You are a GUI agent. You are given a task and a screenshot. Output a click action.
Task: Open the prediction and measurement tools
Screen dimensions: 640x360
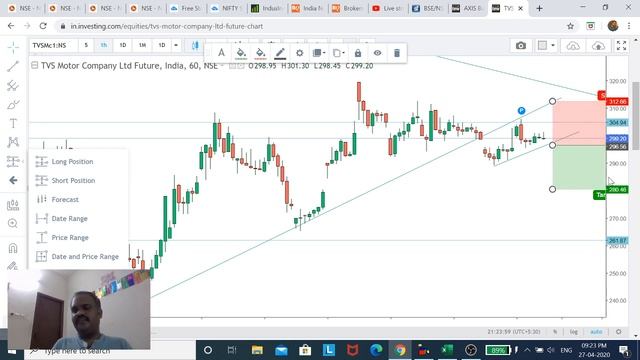[13, 161]
